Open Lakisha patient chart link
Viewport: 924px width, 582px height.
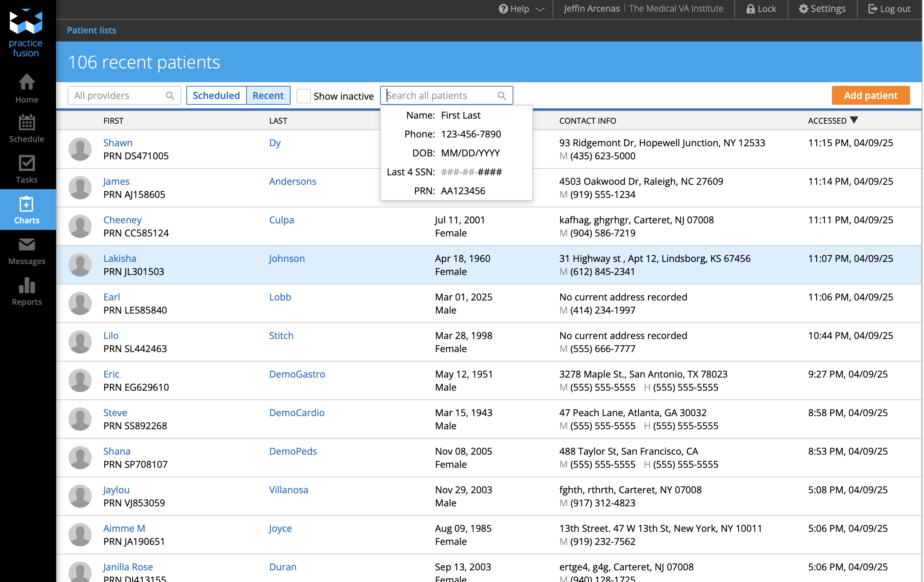pyautogui.click(x=119, y=258)
